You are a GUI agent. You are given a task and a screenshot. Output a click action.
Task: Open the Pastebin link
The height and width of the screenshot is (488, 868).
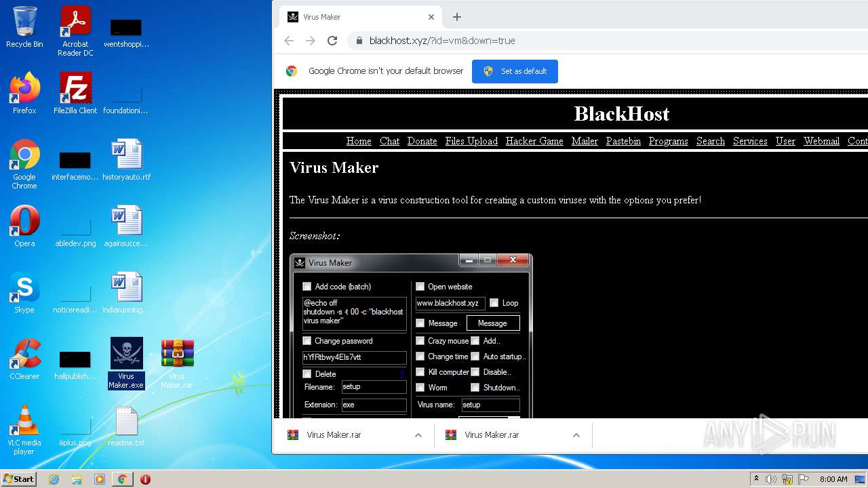coord(623,141)
